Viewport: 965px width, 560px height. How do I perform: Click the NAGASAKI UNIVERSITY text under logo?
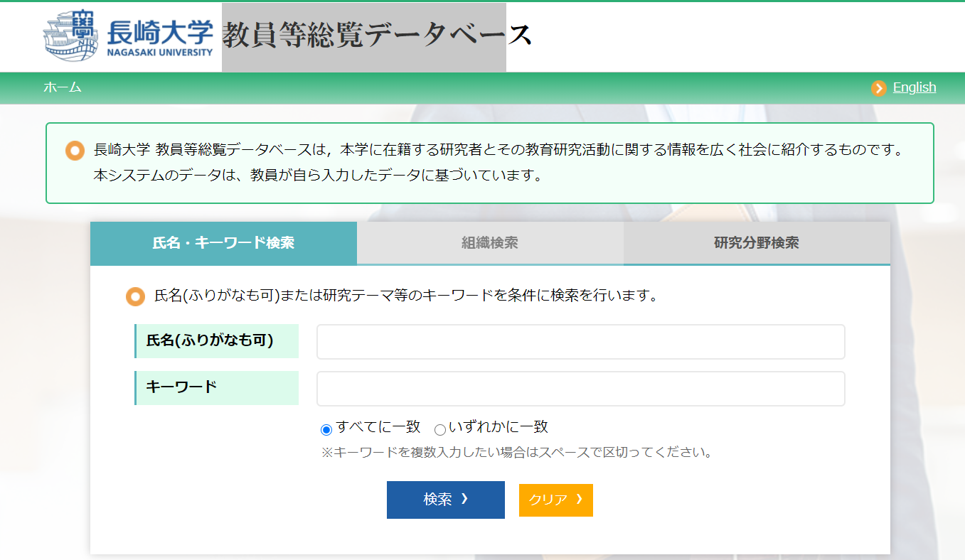[x=160, y=52]
